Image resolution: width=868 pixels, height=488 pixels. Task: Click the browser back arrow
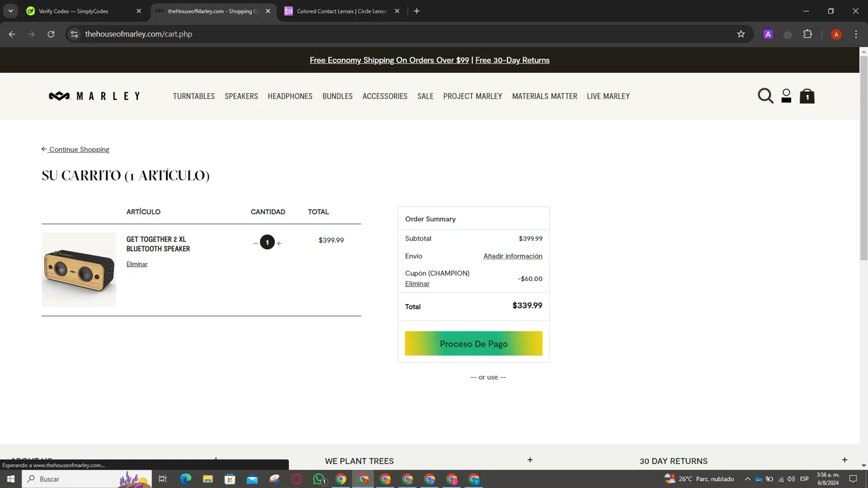click(12, 34)
